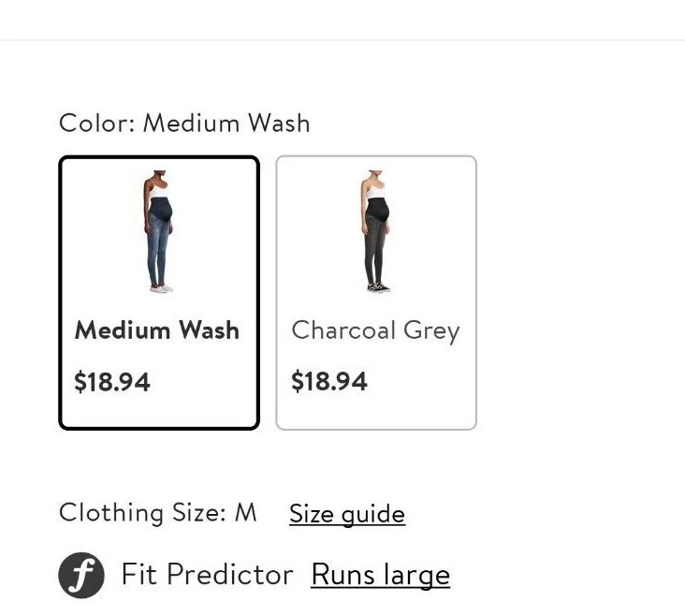Click the Fit Predictor text label
685x616 pixels.
[x=207, y=574]
